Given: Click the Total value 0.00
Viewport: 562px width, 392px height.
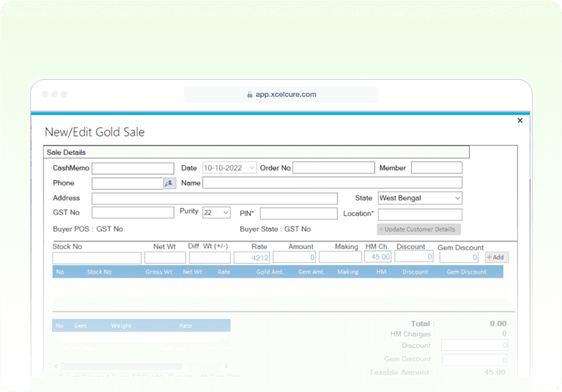Looking at the screenshot, I should click(498, 324).
